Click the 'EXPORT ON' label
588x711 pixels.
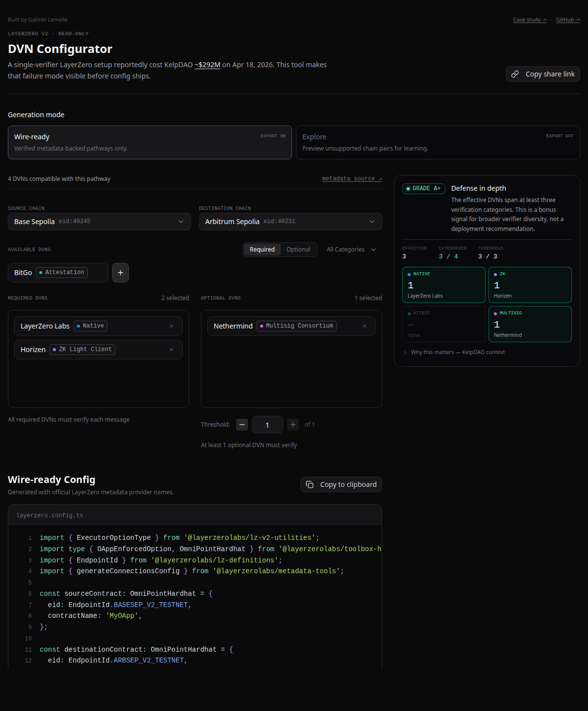click(273, 136)
